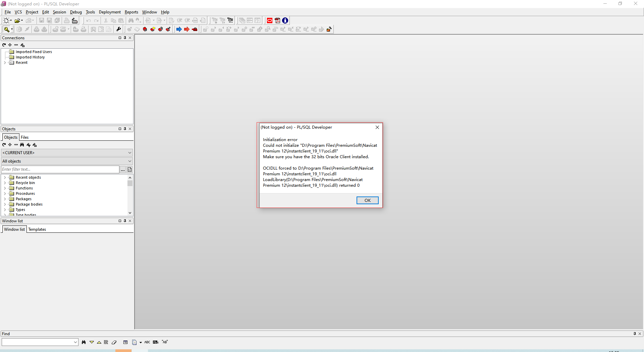Click Find next down-arrow icon
The width and height of the screenshot is (644, 352).
(92, 342)
